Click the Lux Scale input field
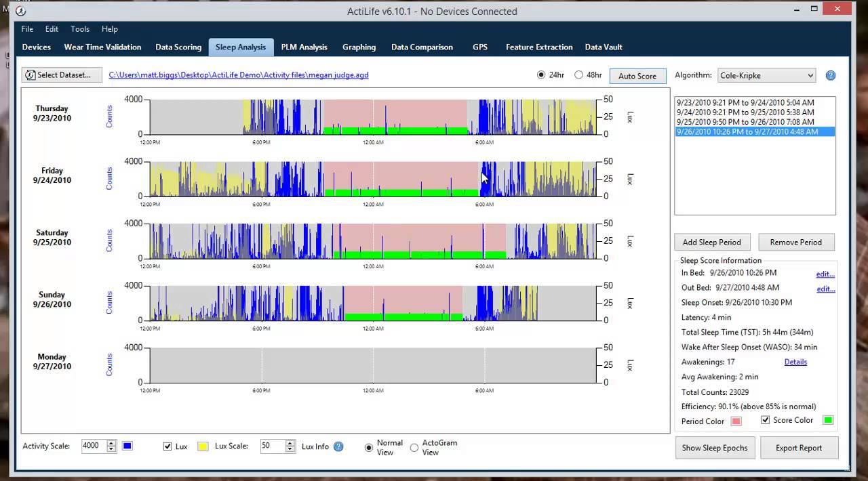The image size is (868, 481). point(273,446)
